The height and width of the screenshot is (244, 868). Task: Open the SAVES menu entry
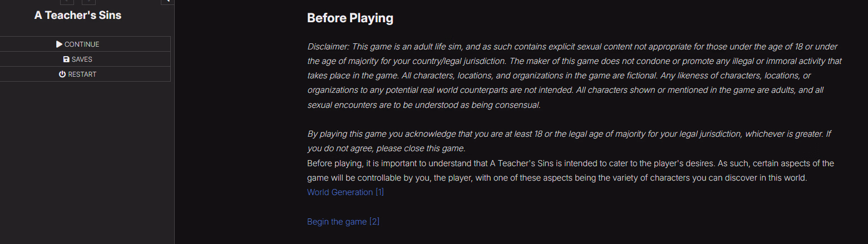click(x=78, y=59)
